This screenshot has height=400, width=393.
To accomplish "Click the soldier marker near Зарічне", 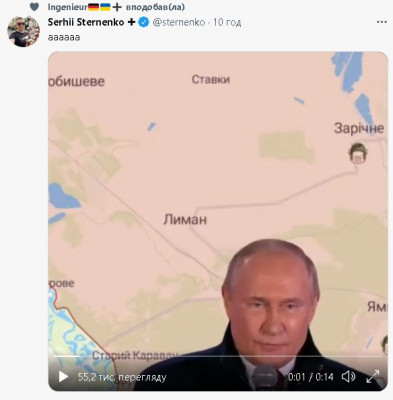I will [358, 153].
